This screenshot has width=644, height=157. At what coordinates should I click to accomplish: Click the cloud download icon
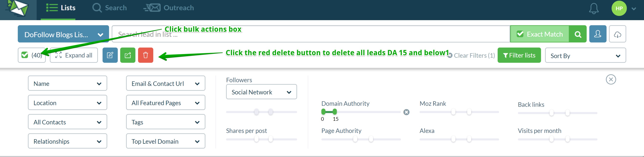(618, 34)
